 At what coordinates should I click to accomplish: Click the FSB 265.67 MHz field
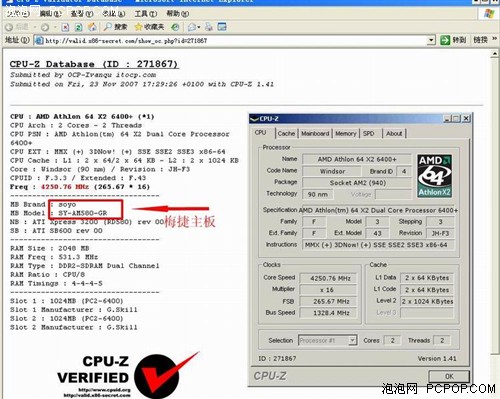[329, 301]
